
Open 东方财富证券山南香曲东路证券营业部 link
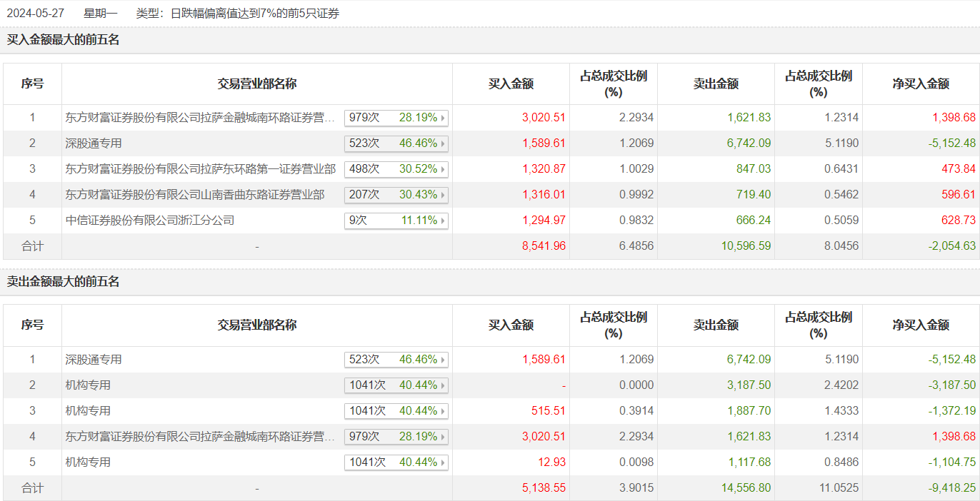(x=194, y=195)
